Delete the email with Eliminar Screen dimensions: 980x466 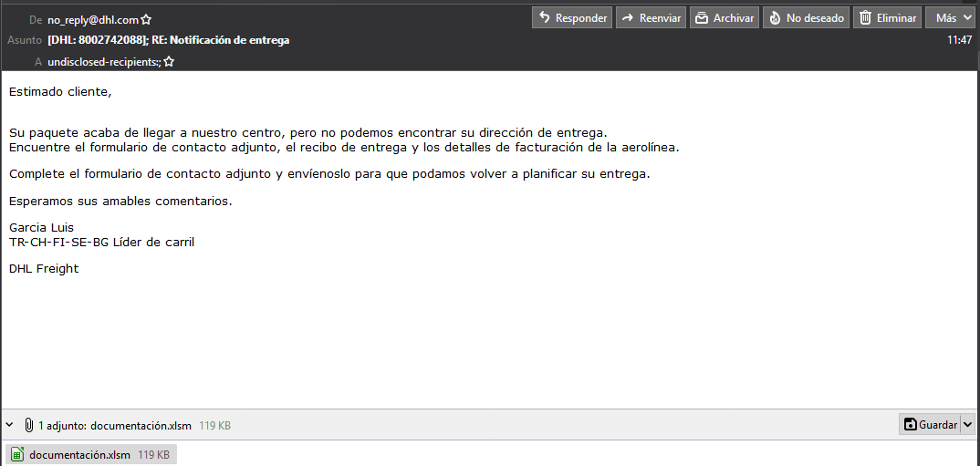coord(886,17)
